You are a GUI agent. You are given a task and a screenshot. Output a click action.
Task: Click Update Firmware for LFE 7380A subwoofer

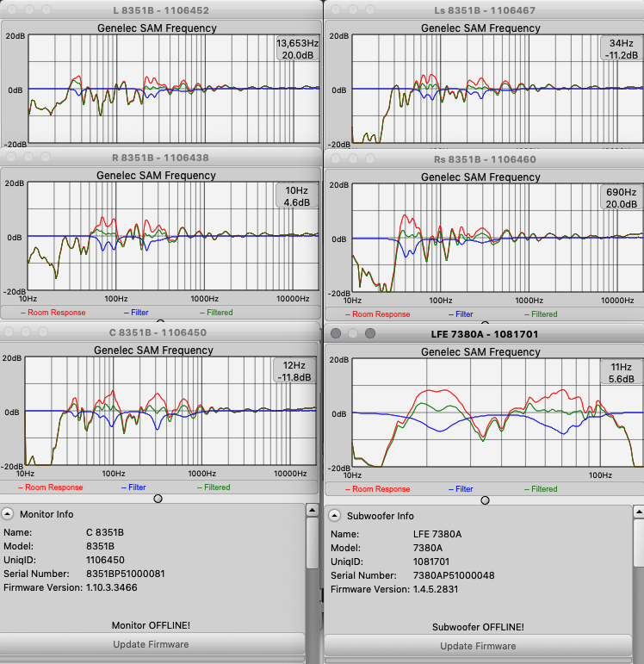click(x=478, y=646)
